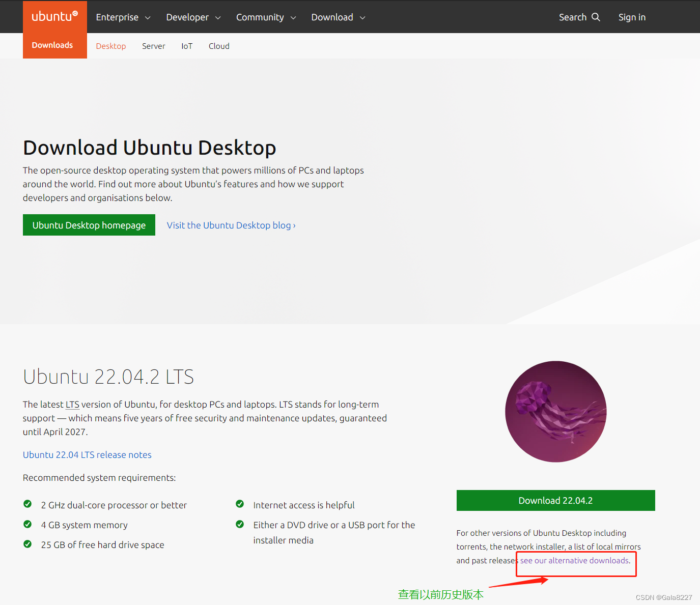This screenshot has height=605, width=700.
Task: Switch to the IoT tab
Action: [187, 46]
